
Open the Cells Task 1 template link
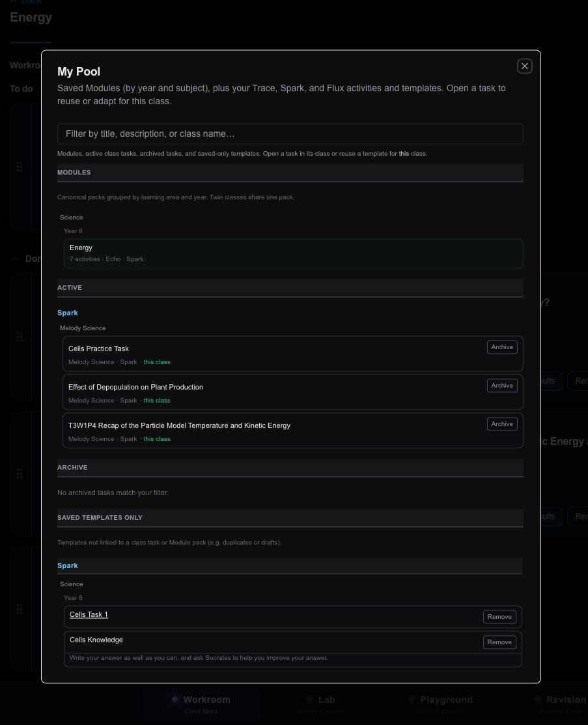89,614
